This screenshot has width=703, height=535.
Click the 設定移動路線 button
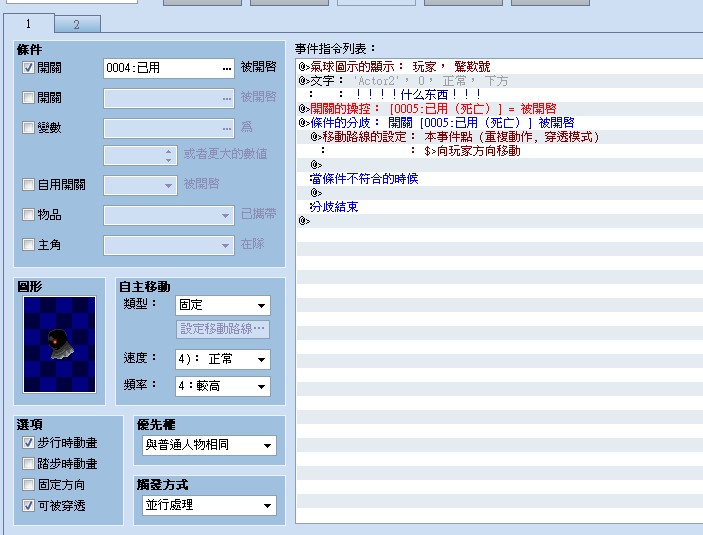pos(223,329)
